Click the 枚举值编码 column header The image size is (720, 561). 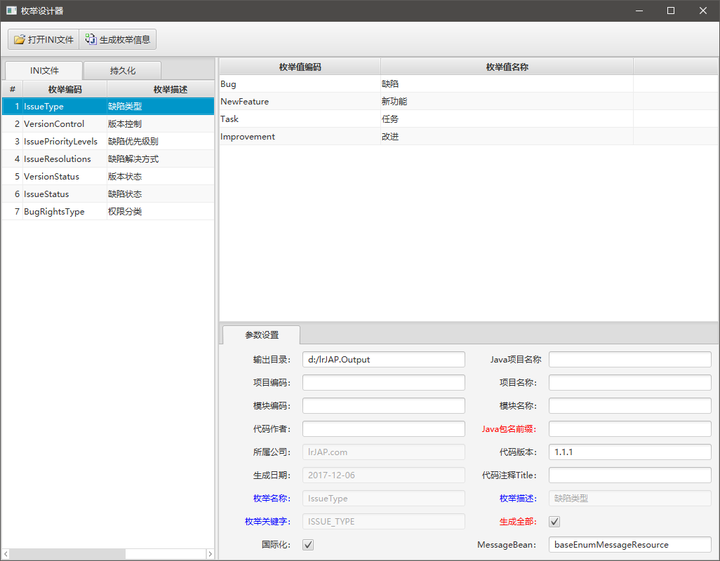300,67
